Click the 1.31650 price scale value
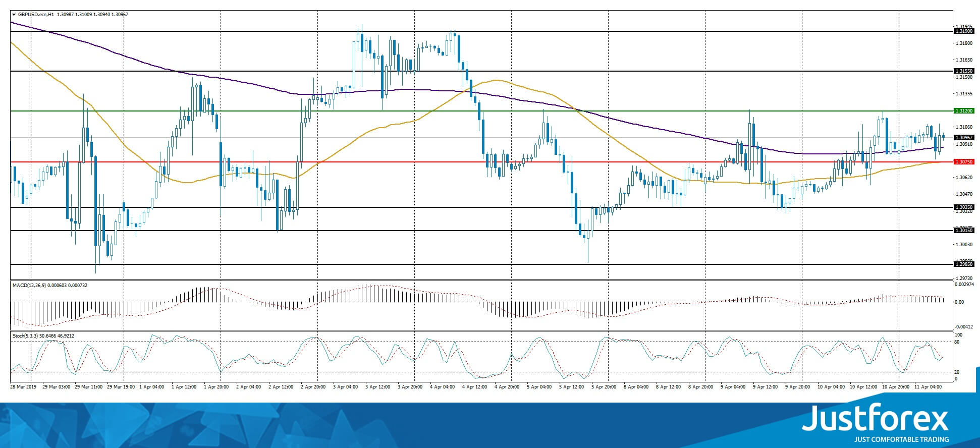The width and height of the screenshot is (980, 448). pos(964,60)
